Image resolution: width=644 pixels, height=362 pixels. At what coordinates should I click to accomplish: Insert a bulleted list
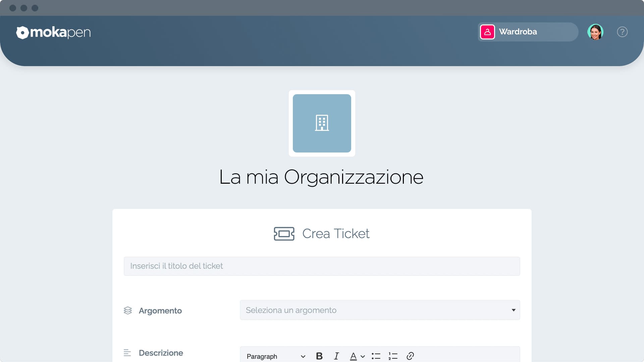coord(376,356)
